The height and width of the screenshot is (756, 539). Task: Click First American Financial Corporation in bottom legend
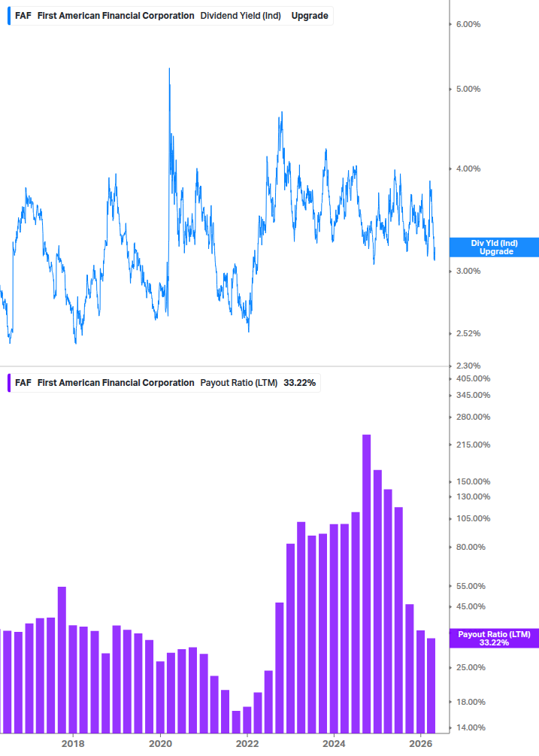pyautogui.click(x=116, y=383)
